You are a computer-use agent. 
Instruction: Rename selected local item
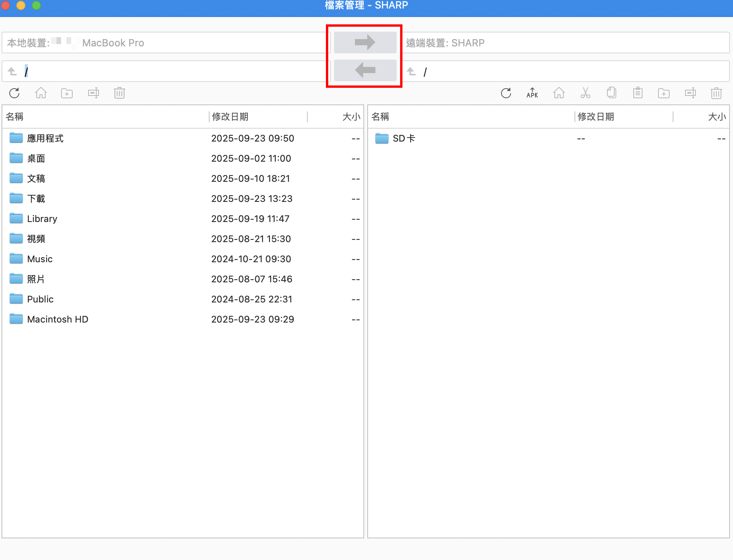94,93
